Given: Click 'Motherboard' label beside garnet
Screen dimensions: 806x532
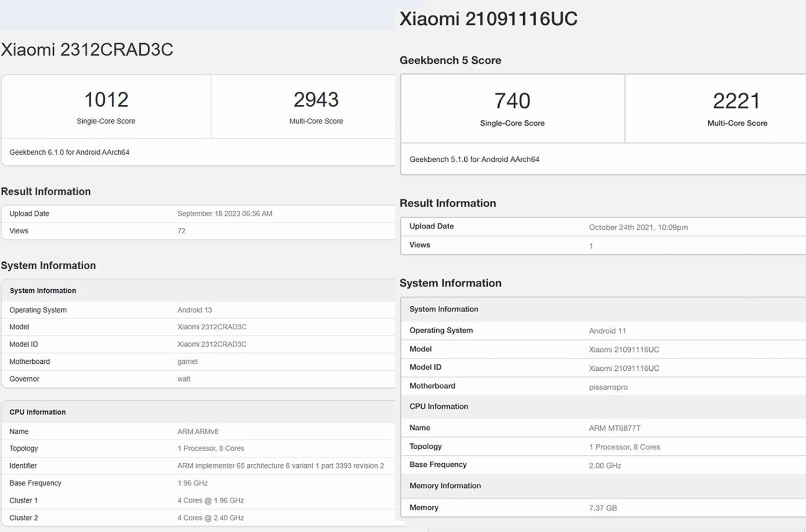Looking at the screenshot, I should click(x=30, y=362).
